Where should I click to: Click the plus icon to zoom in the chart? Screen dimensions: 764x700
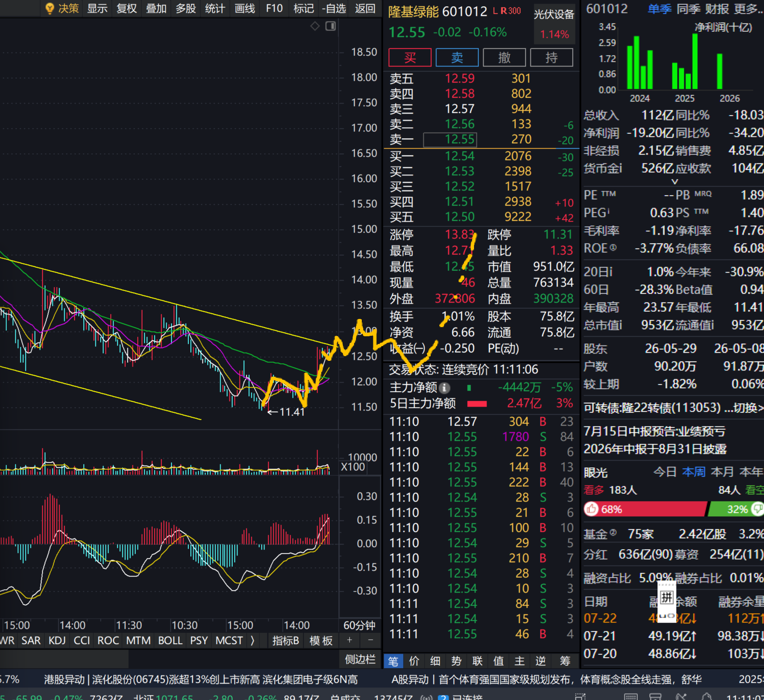point(350,640)
